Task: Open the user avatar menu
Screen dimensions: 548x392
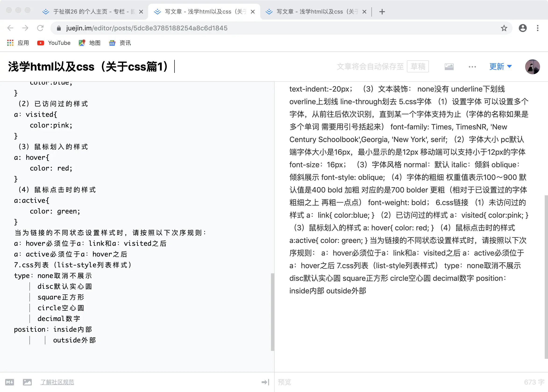Action: [x=532, y=67]
